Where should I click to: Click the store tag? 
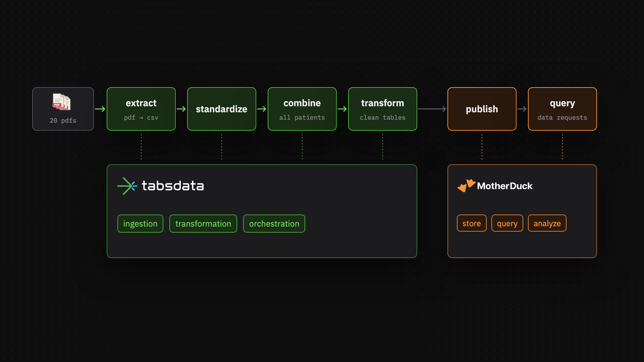pos(472,223)
